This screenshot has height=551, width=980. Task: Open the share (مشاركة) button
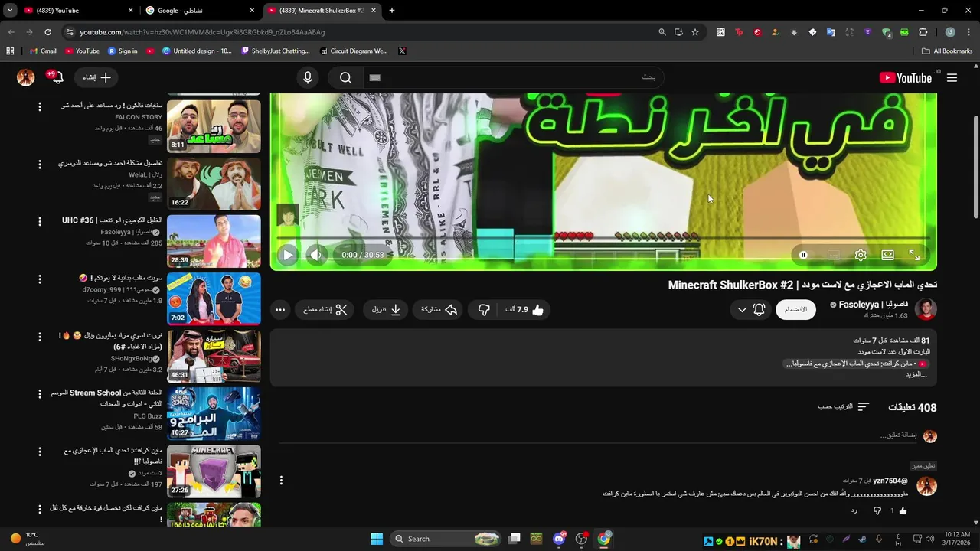tap(439, 310)
